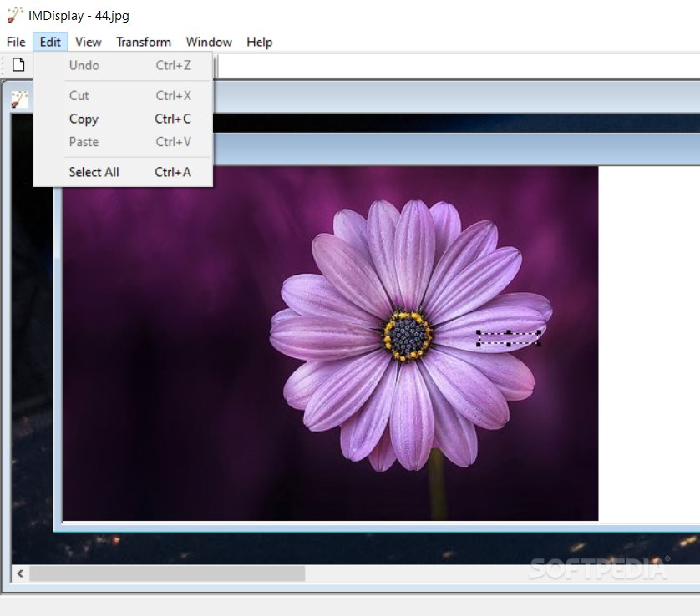Click inside the dashed selection rectangle
700x616 pixels.
click(x=509, y=338)
